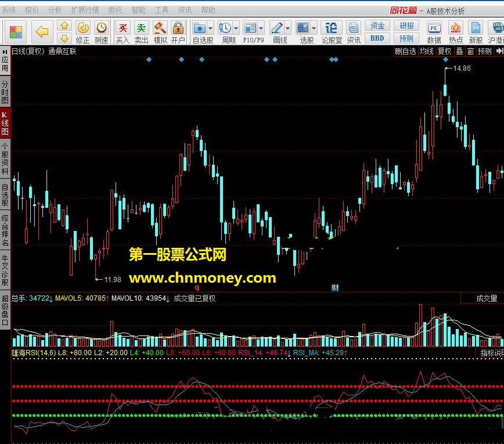Open the 牛叉诊股 sidebar tab
The image size is (504, 444).
click(5, 270)
